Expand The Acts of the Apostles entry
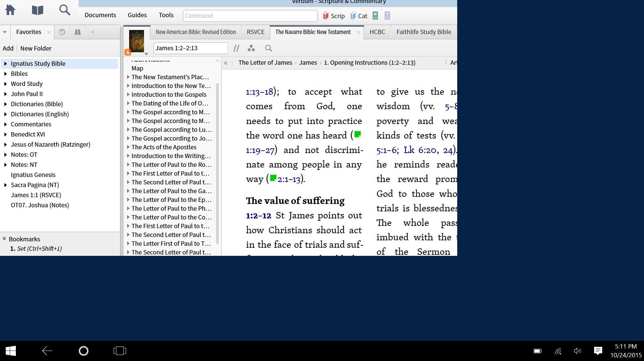Viewport: 644px width, 361px height. pos(128,147)
